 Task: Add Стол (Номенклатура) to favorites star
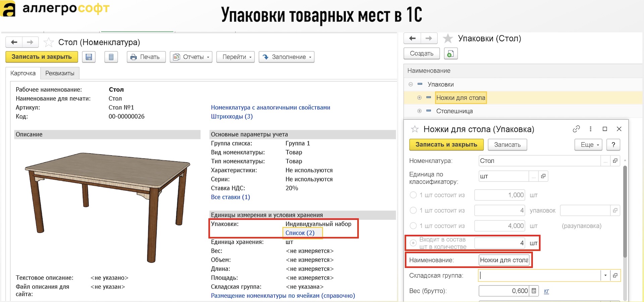coord(49,42)
